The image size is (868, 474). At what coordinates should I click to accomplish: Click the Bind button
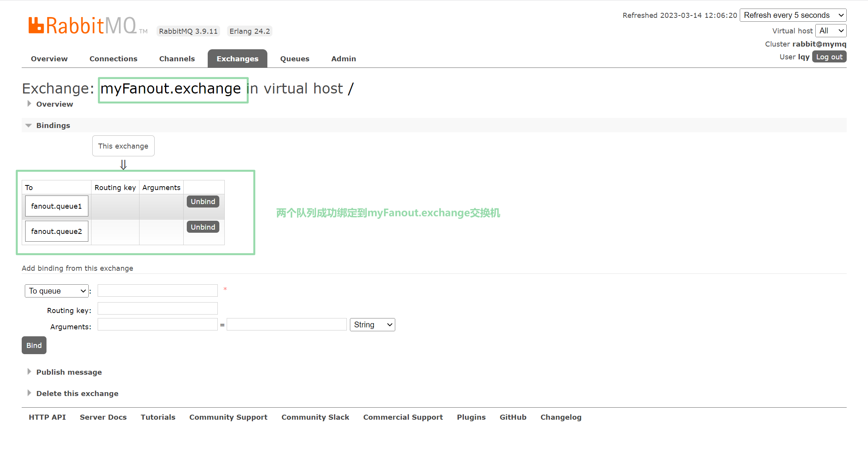34,345
